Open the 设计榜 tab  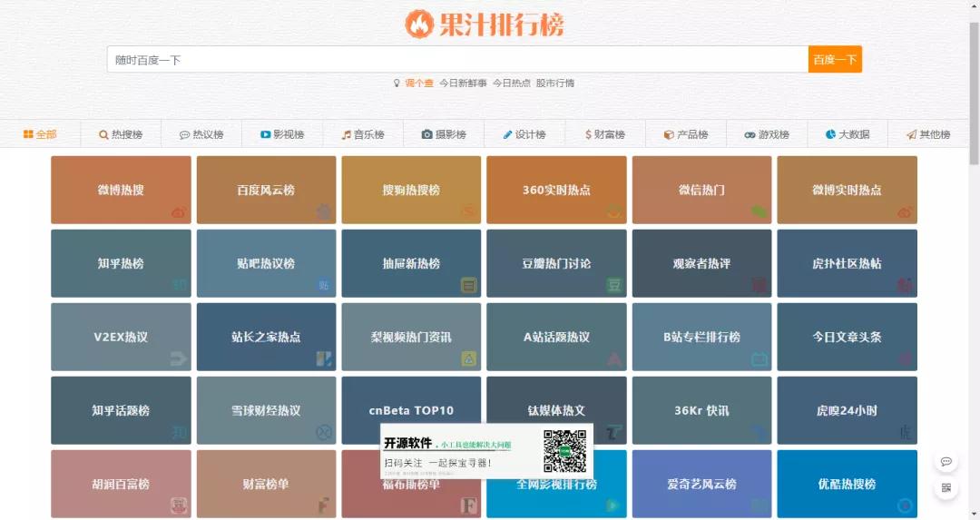pyautogui.click(x=524, y=134)
